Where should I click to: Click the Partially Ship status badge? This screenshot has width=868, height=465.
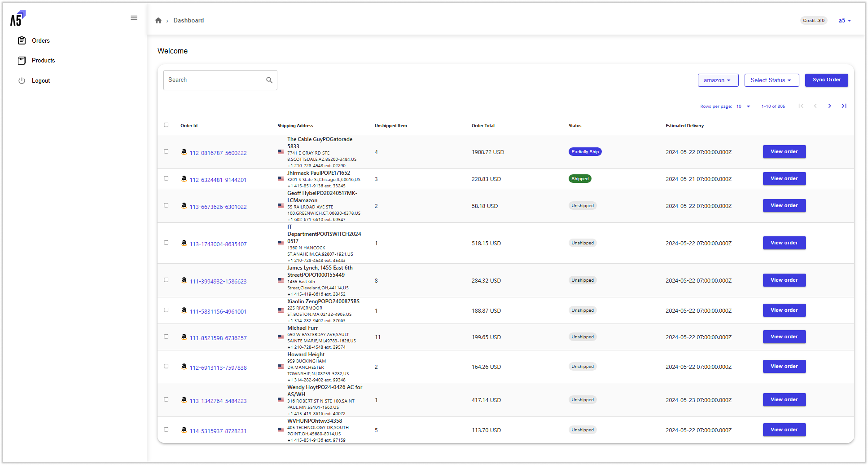pyautogui.click(x=585, y=152)
